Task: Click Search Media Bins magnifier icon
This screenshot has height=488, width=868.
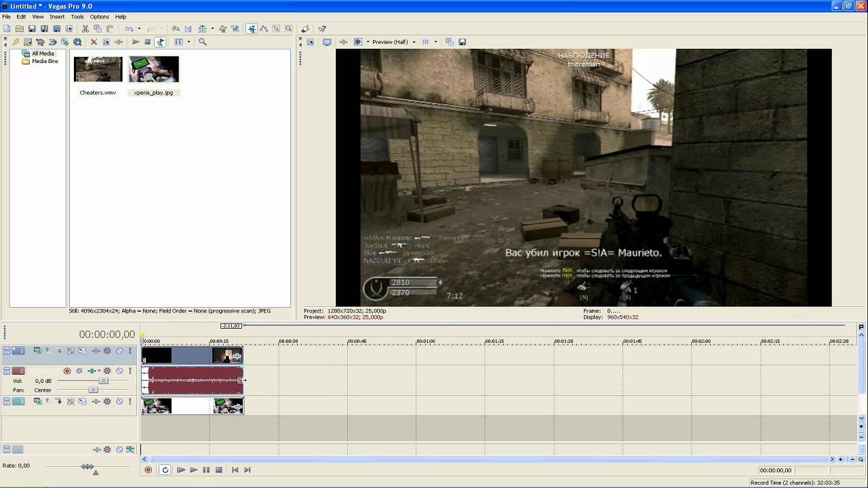Action: (x=202, y=42)
